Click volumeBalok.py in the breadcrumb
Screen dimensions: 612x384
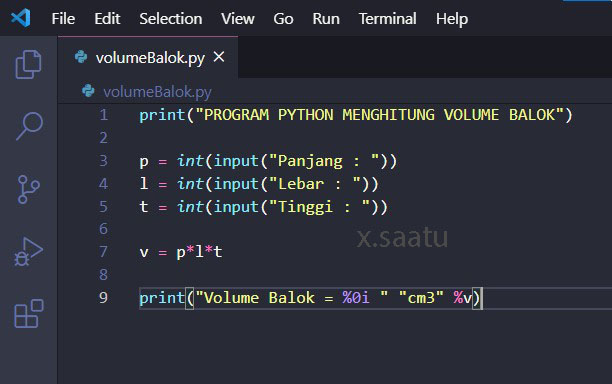(157, 92)
